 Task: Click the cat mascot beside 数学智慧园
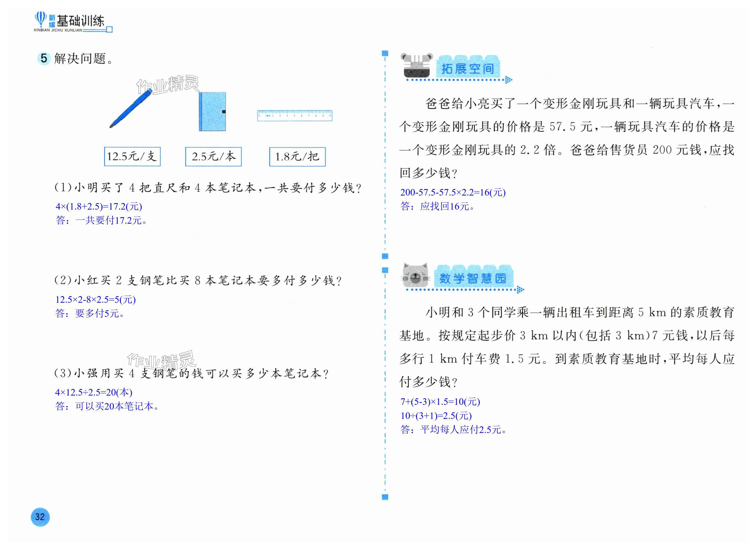pyautogui.click(x=415, y=275)
